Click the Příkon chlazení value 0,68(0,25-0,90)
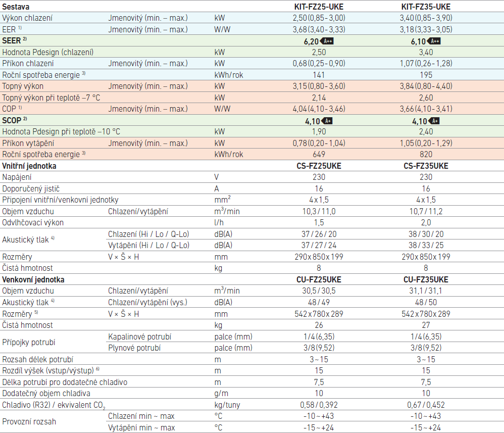 319,63
